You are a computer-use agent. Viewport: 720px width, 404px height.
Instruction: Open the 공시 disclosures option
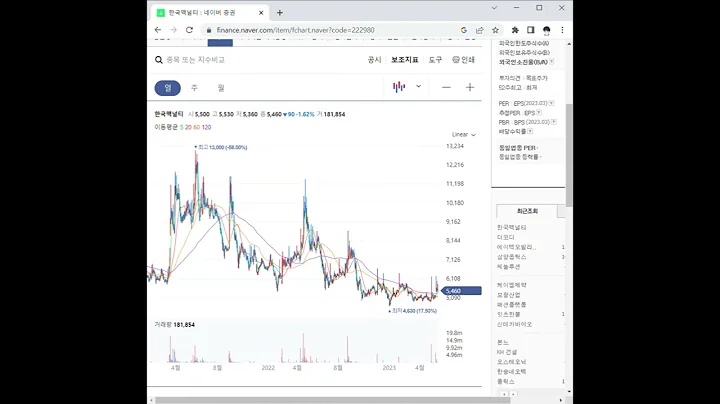click(375, 60)
